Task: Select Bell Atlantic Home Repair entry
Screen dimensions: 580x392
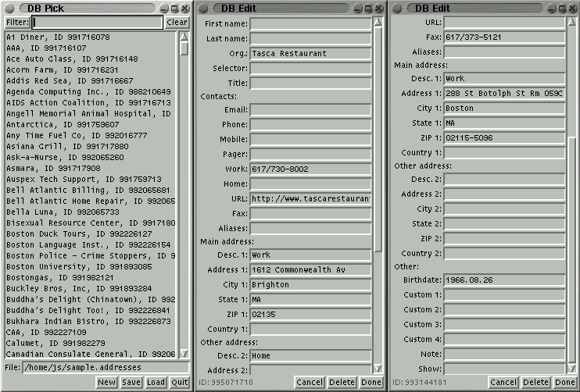Action: [91, 201]
